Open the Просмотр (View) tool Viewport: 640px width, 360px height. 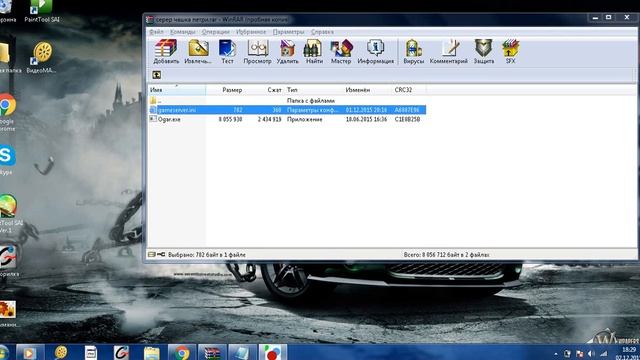tap(257, 51)
